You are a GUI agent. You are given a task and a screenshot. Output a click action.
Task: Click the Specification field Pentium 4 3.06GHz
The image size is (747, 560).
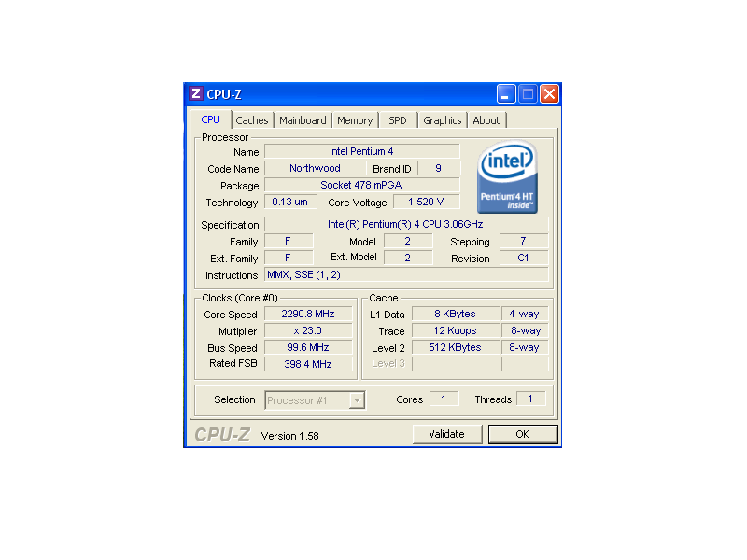click(406, 224)
